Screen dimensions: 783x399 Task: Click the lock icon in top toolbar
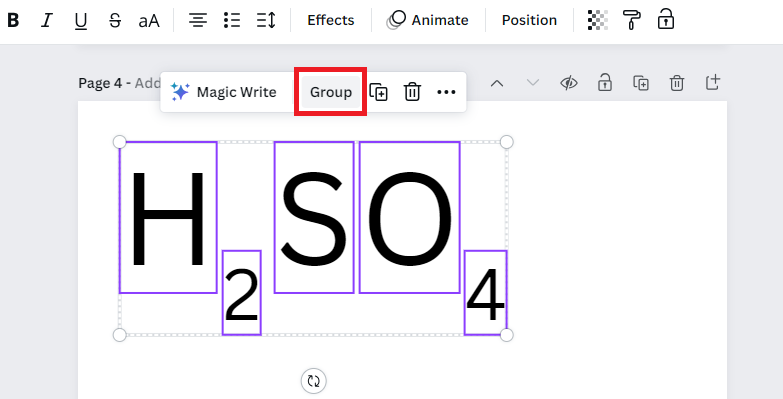[665, 19]
